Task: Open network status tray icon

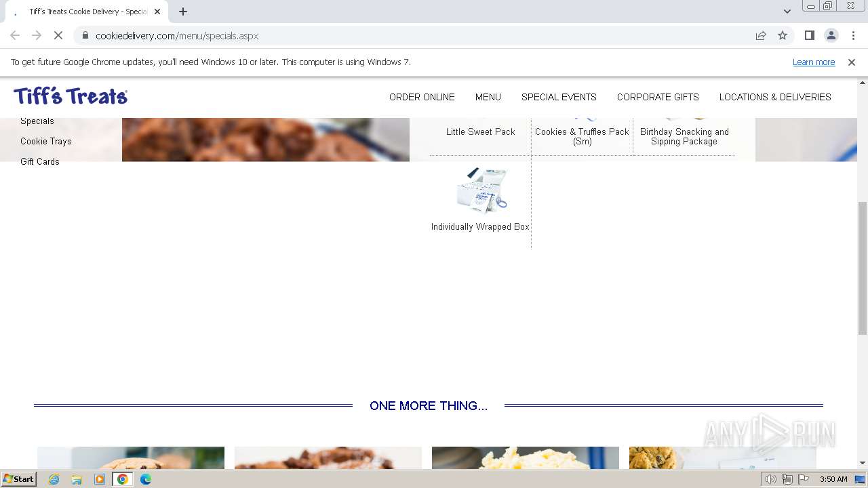Action: tap(787, 479)
